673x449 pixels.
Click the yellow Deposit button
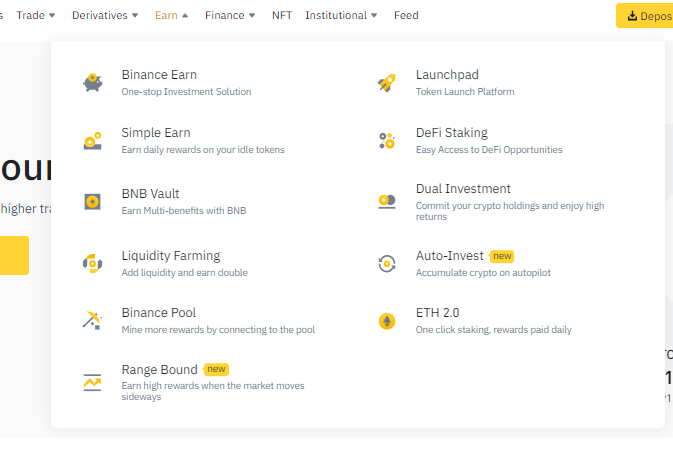coord(645,15)
